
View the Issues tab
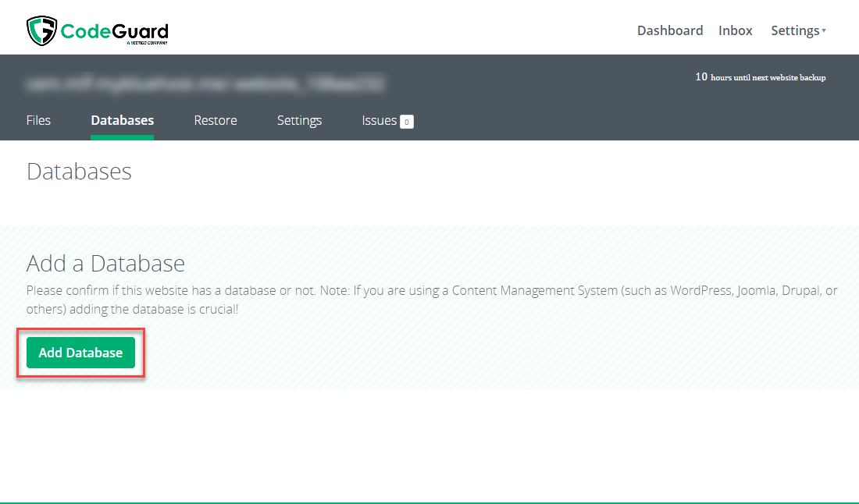click(x=378, y=120)
